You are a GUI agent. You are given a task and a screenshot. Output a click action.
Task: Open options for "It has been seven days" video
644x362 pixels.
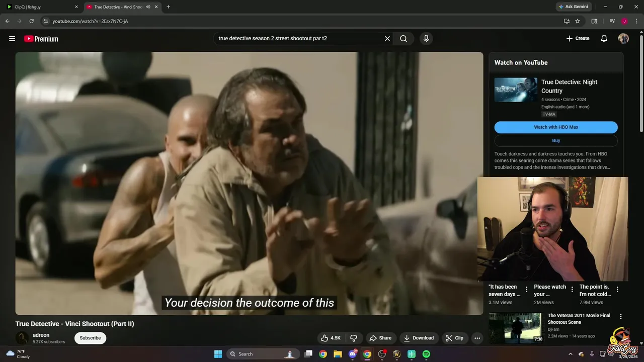coord(526,289)
